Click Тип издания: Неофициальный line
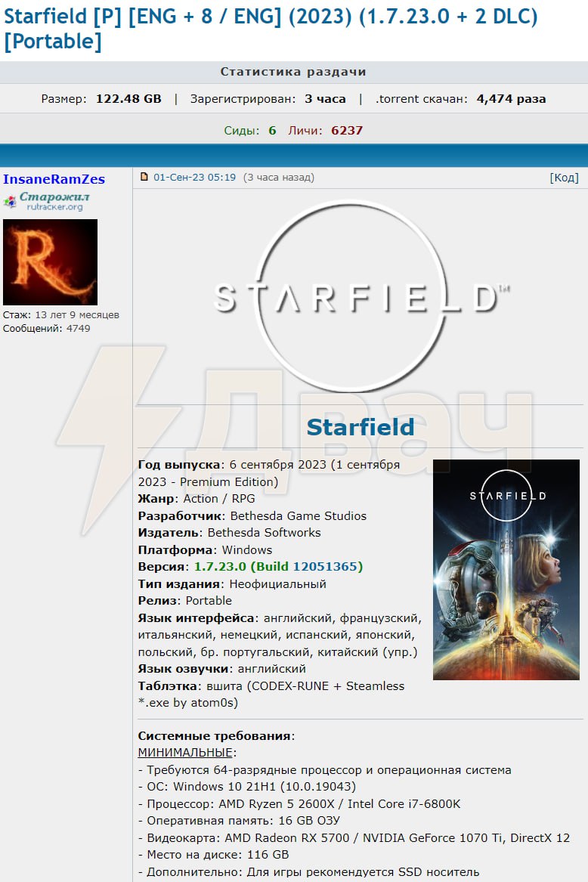The height and width of the screenshot is (882, 588). pyautogui.click(x=232, y=584)
